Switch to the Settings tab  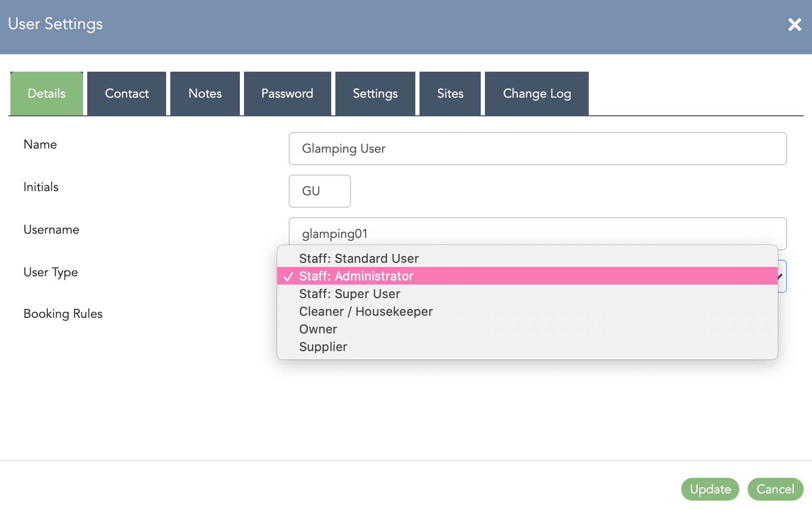[375, 93]
